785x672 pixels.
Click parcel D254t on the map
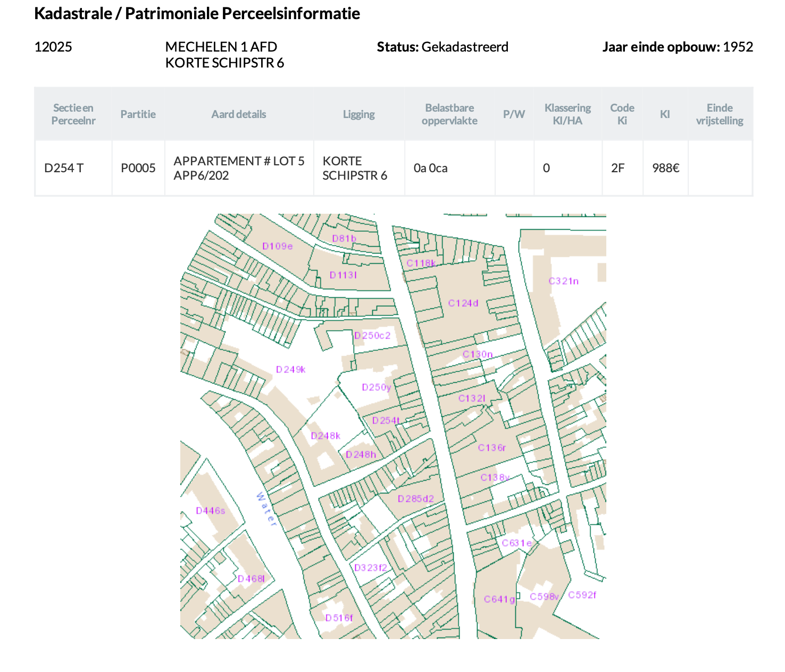coord(386,421)
